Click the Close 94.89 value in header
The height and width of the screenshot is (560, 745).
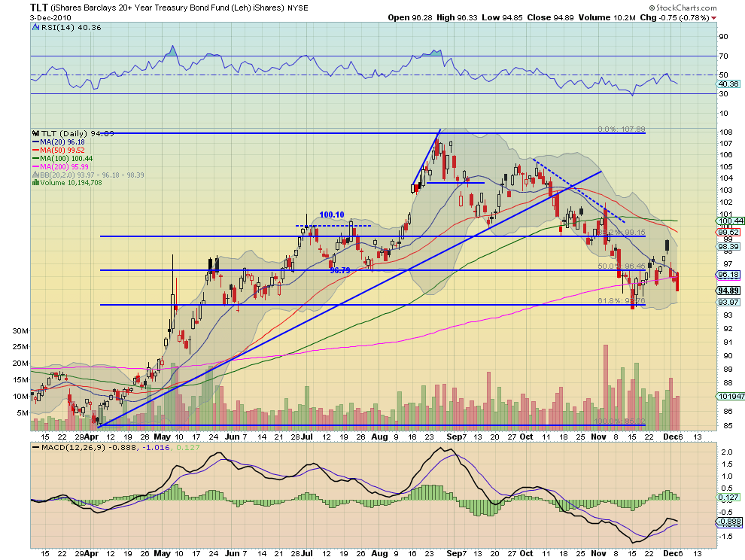(x=552, y=17)
